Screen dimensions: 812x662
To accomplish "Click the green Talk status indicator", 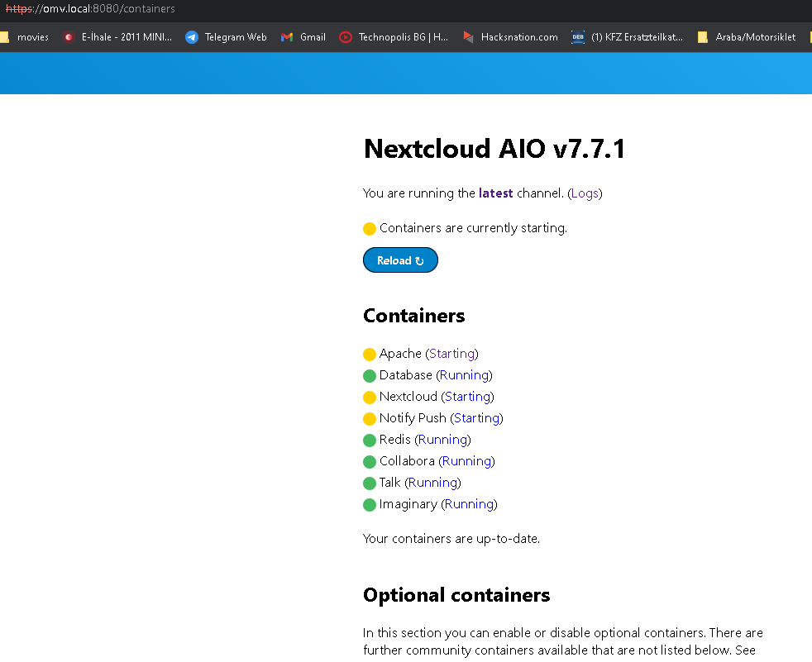I will [370, 483].
